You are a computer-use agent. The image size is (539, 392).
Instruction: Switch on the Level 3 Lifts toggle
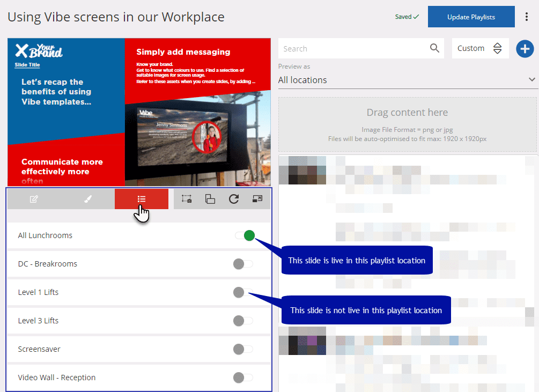pos(243,321)
